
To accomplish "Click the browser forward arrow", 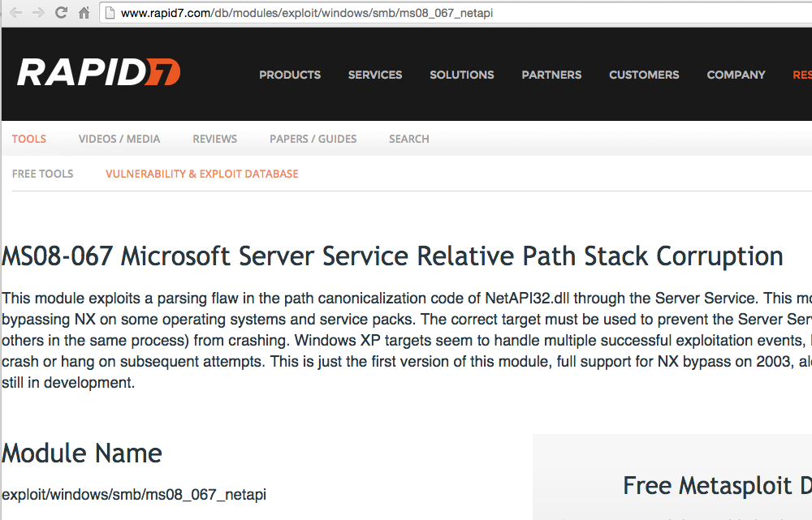I will point(37,13).
